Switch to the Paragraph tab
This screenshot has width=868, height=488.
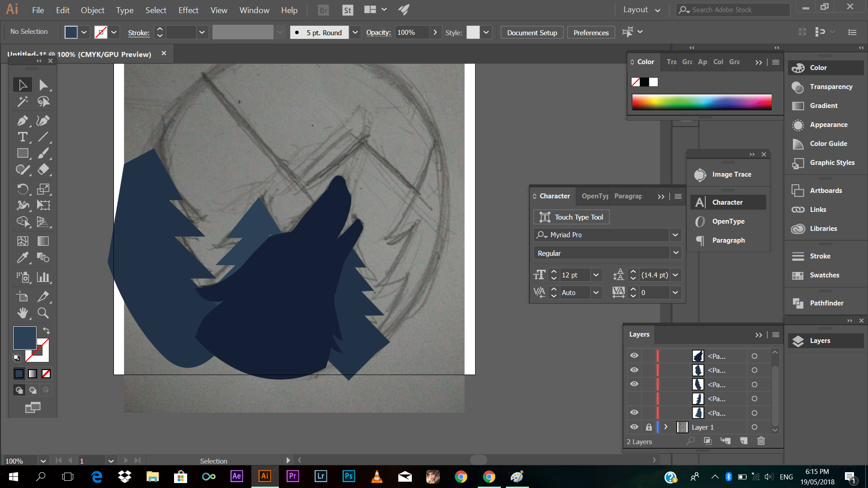tap(628, 196)
